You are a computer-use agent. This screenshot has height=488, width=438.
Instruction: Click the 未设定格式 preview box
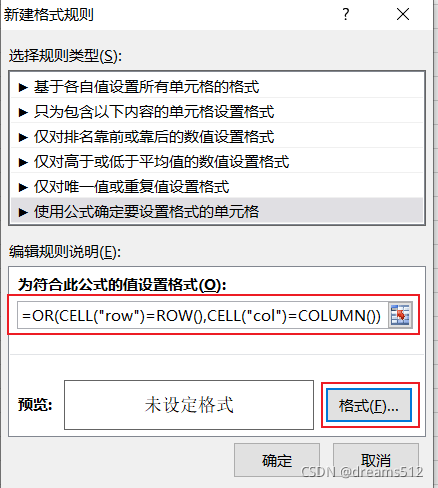(x=189, y=405)
